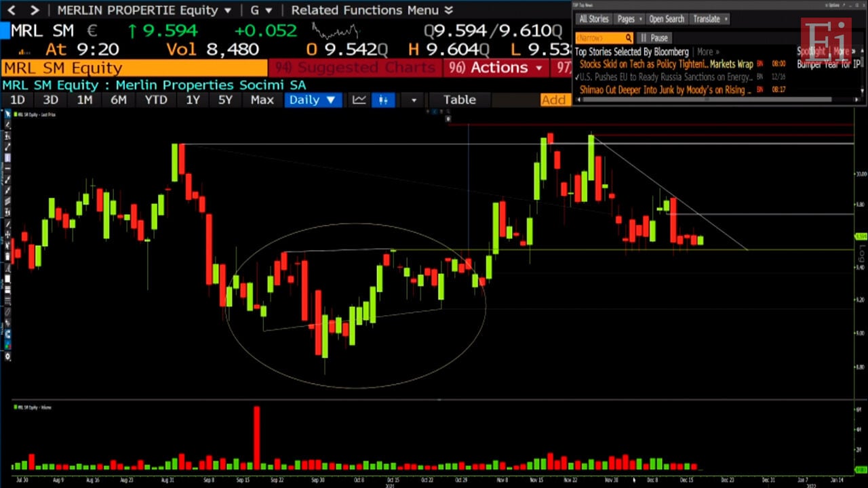Switch to candlestick chart type
This screenshot has width=868, height=488.
pos(383,100)
